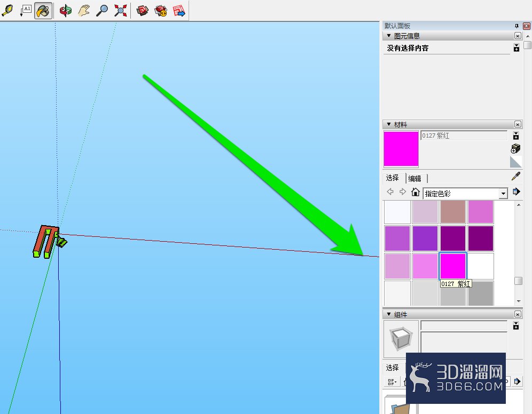Viewport: 532px width, 414px height.
Task: Collapse the Components (组件) section
Action: (389, 314)
